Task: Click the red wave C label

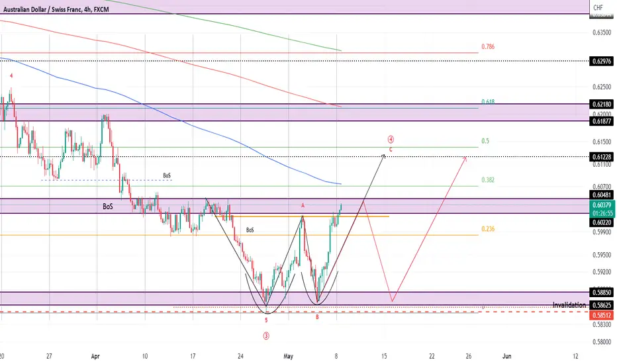Action: tap(391, 150)
